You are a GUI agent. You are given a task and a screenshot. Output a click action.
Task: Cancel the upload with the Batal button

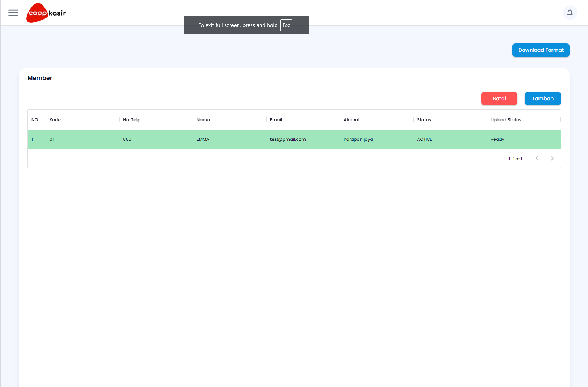coord(499,98)
